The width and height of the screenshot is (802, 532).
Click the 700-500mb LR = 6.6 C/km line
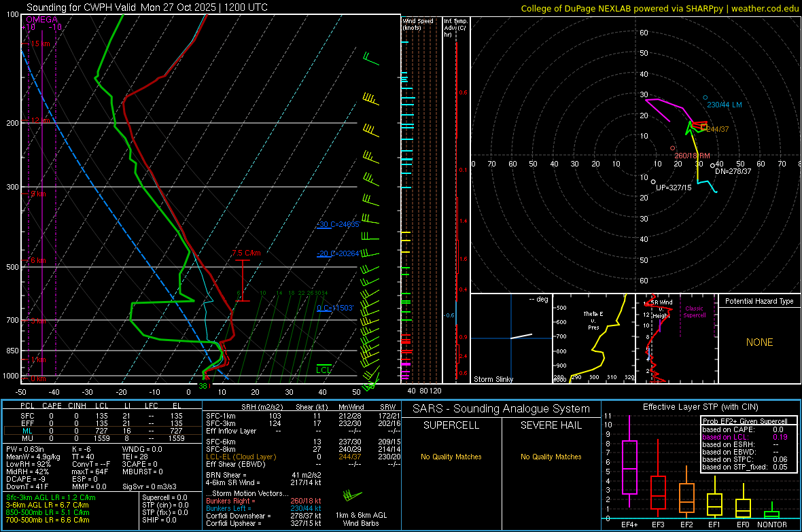(x=48, y=520)
